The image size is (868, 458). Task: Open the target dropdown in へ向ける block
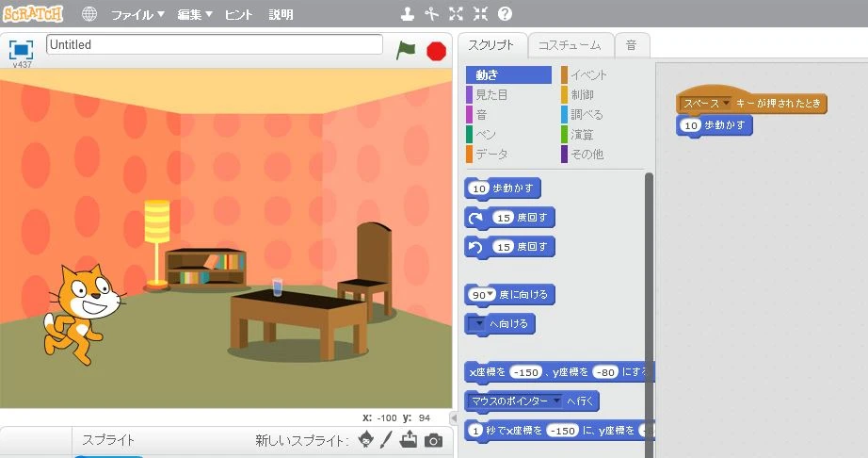(x=476, y=324)
